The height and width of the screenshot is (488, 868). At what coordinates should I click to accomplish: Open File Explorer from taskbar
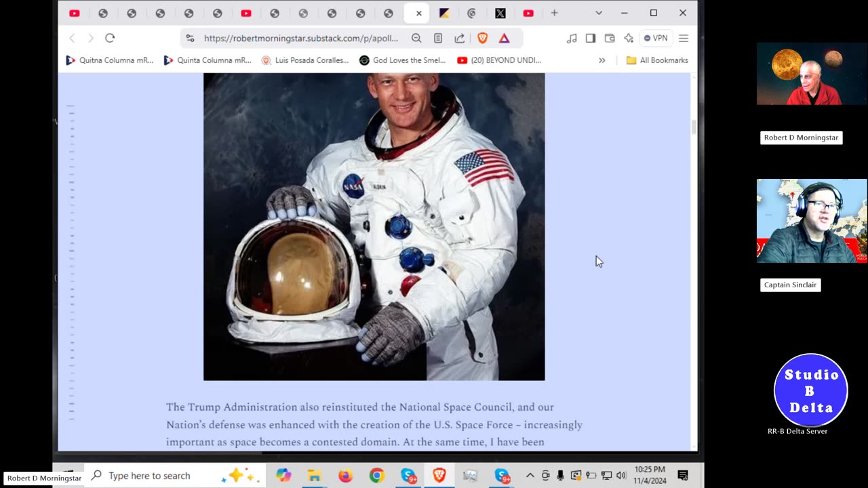coord(314,476)
